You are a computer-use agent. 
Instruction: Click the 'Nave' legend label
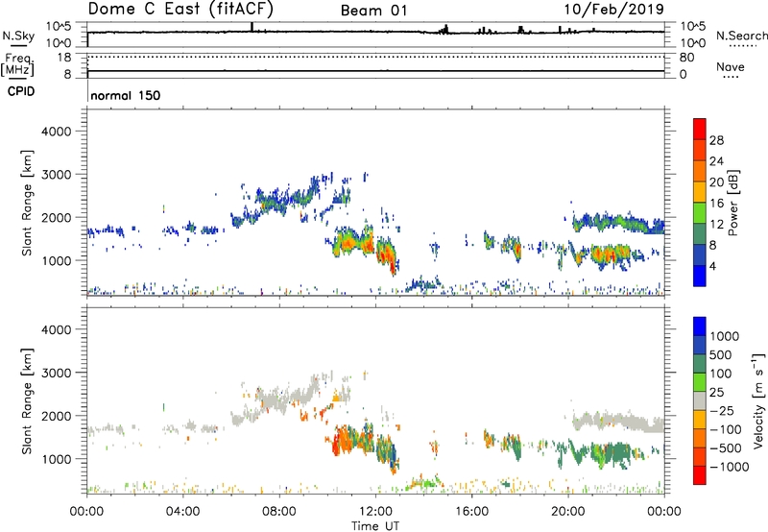(x=731, y=66)
